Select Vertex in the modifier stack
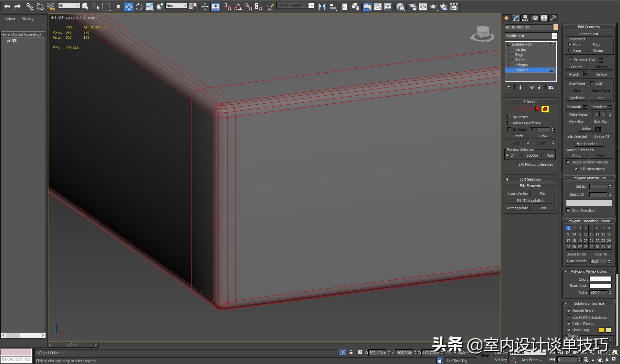 coord(520,49)
